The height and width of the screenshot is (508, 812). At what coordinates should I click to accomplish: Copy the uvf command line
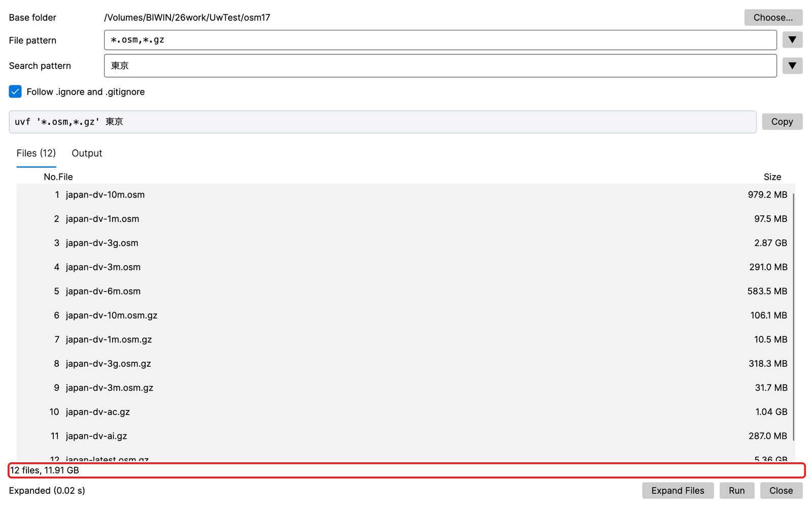point(782,121)
